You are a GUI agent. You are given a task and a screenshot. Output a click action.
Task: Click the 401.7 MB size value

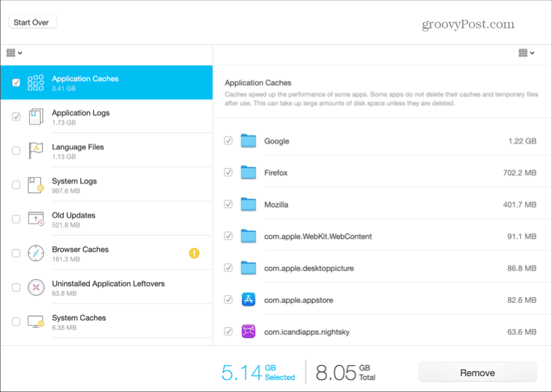pyautogui.click(x=519, y=205)
